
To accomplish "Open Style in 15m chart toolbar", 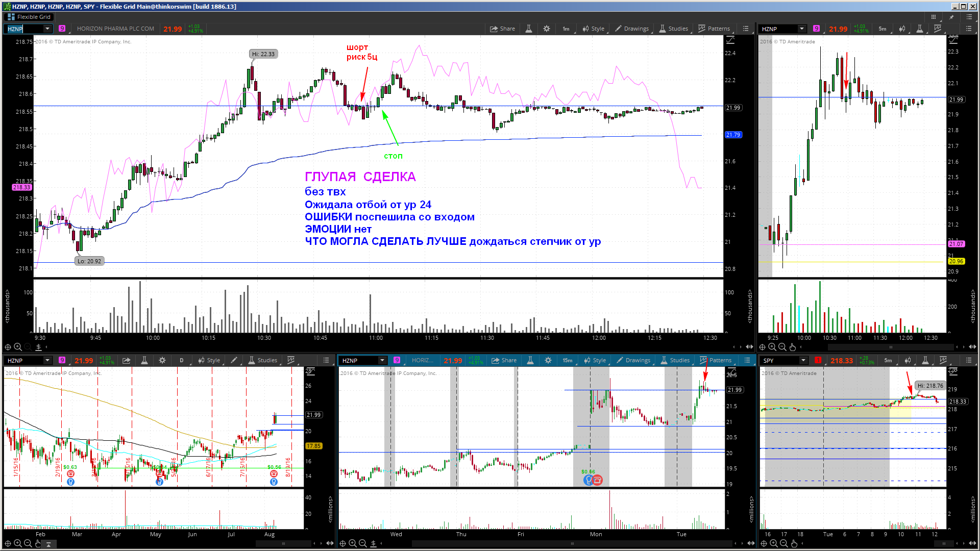I will 595,360.
